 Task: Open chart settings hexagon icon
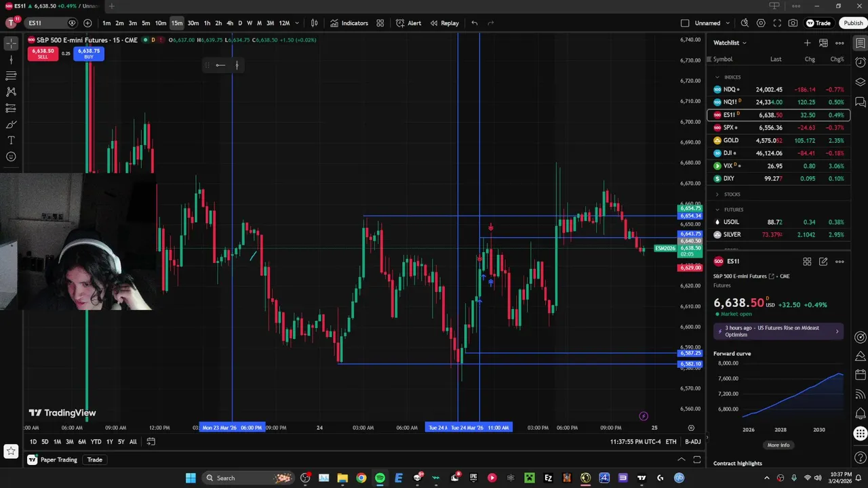click(x=761, y=23)
